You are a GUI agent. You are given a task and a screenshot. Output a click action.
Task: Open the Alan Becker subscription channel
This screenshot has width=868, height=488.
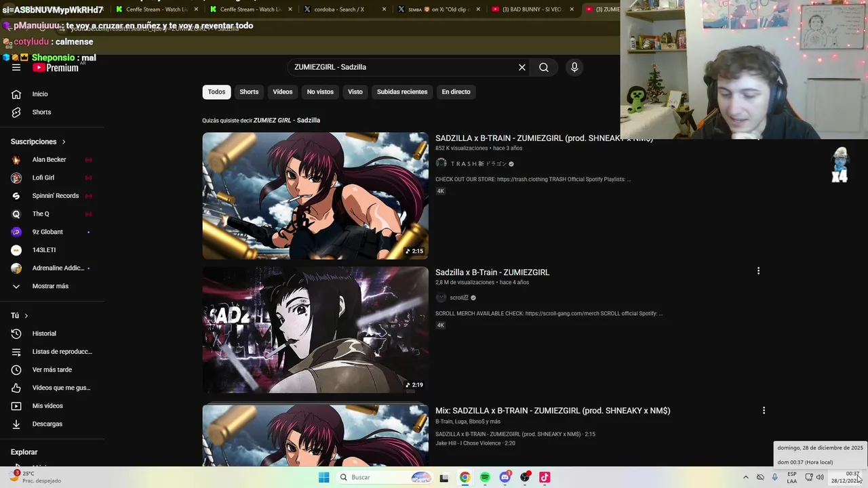coord(52,160)
